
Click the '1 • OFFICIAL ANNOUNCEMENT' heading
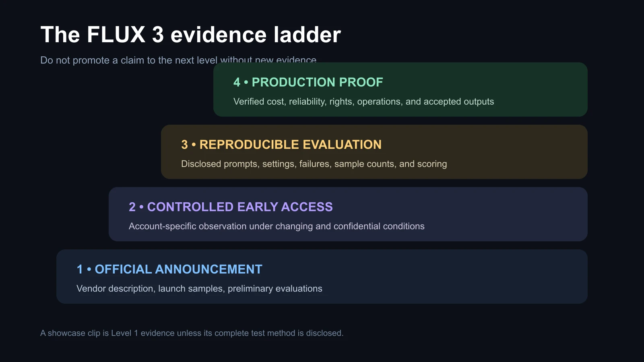(x=169, y=269)
